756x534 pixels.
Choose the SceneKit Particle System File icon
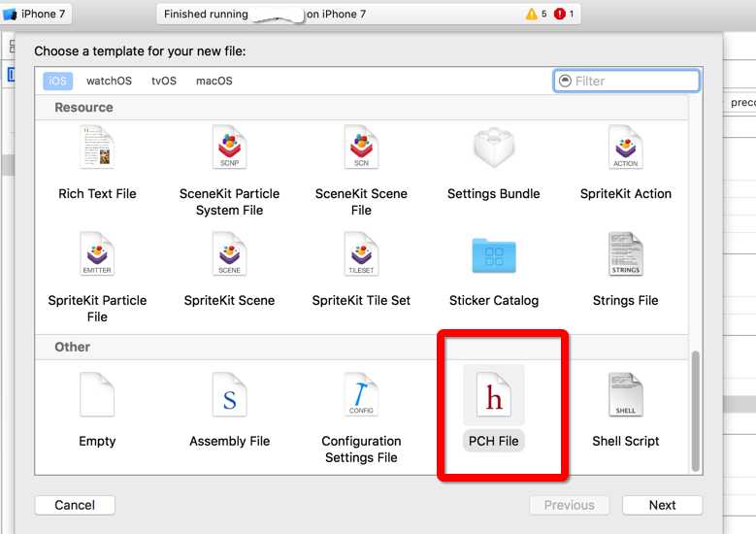tap(229, 147)
